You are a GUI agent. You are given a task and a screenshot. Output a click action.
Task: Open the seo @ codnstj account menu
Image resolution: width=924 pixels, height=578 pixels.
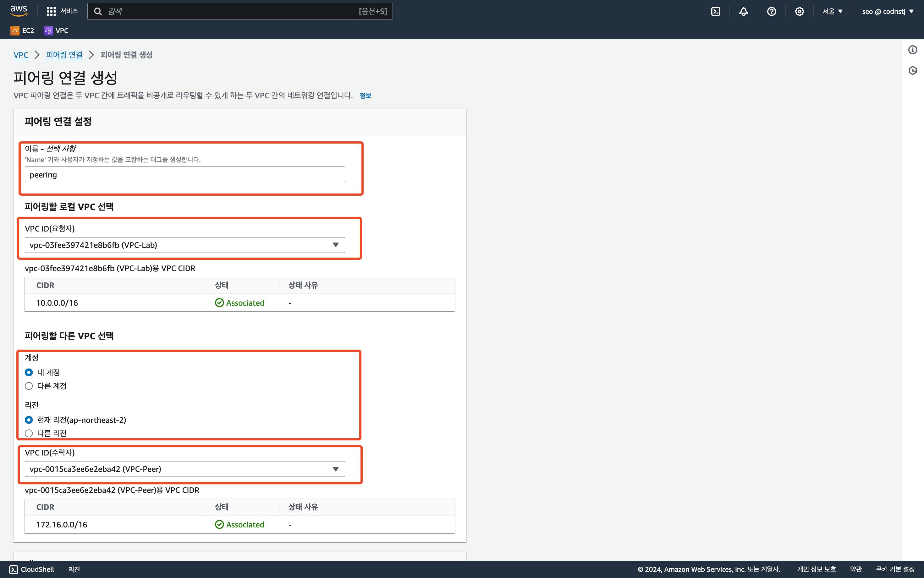[887, 12]
